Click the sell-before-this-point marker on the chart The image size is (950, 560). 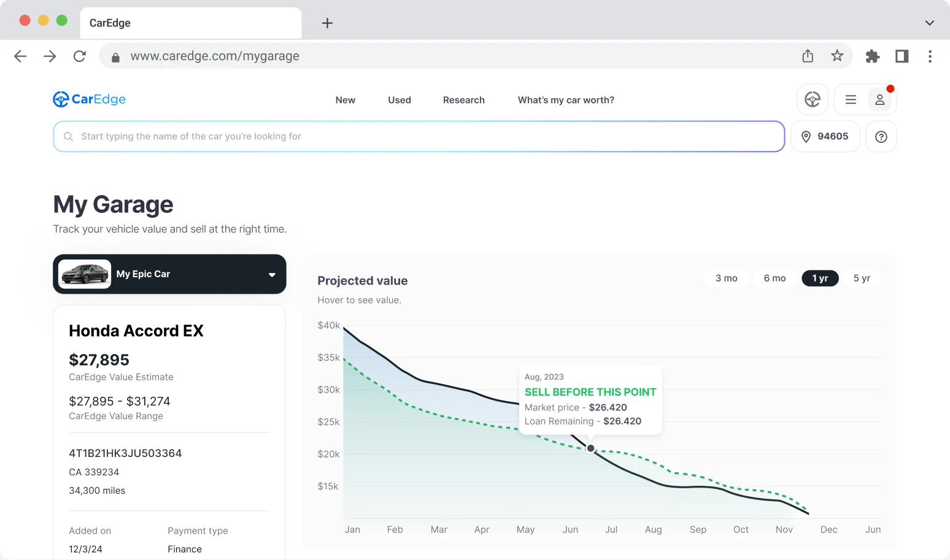tap(590, 448)
